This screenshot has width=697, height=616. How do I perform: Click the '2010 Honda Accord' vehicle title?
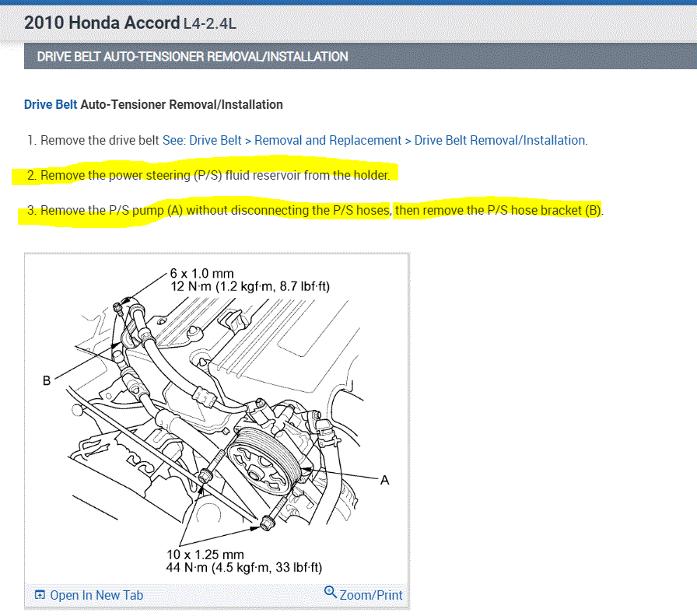pos(102,23)
